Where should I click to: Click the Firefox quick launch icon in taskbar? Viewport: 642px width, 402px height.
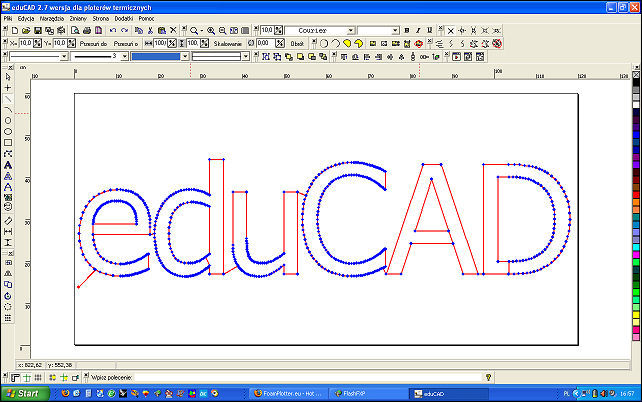click(x=65, y=393)
